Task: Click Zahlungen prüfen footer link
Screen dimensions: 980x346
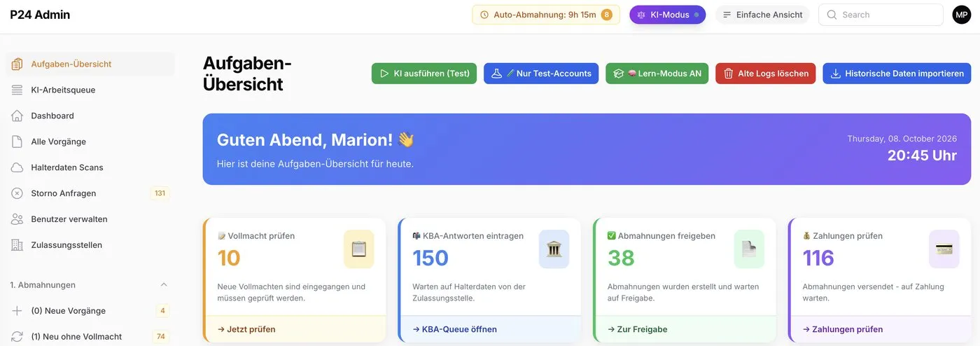Action: 843,329
